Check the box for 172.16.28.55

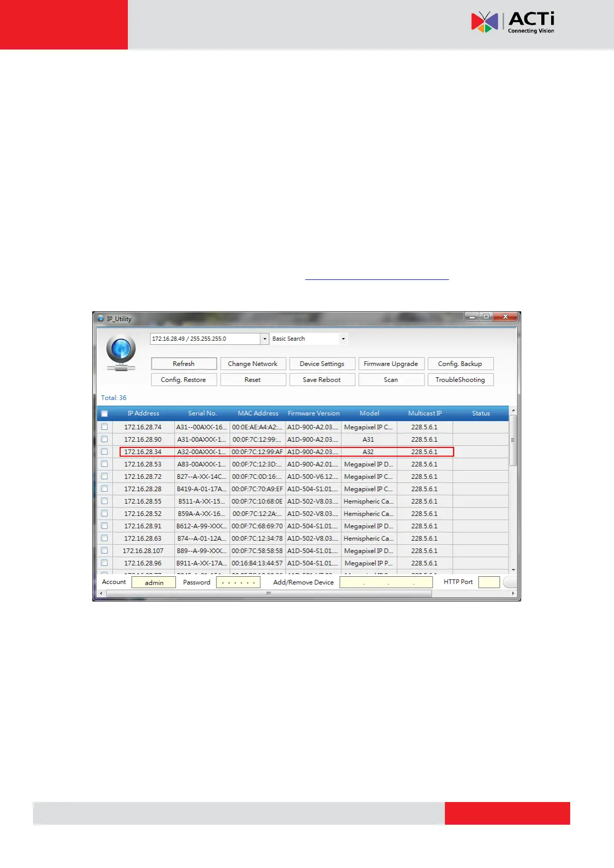pos(105,501)
